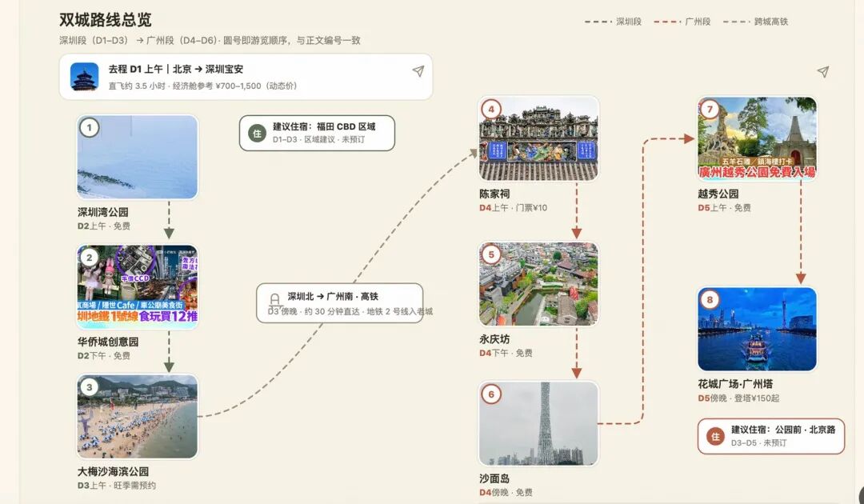Image resolution: width=864 pixels, height=504 pixels.
Task: Click the D2上午·免费 detail text
Action: (x=103, y=226)
